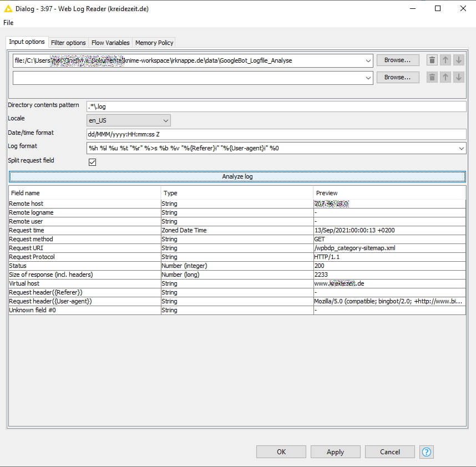Select Size of response (incl. headers) row

coord(237,275)
